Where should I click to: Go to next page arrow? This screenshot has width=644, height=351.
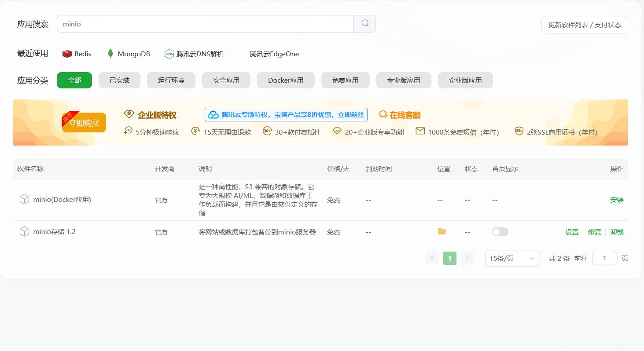(x=467, y=258)
